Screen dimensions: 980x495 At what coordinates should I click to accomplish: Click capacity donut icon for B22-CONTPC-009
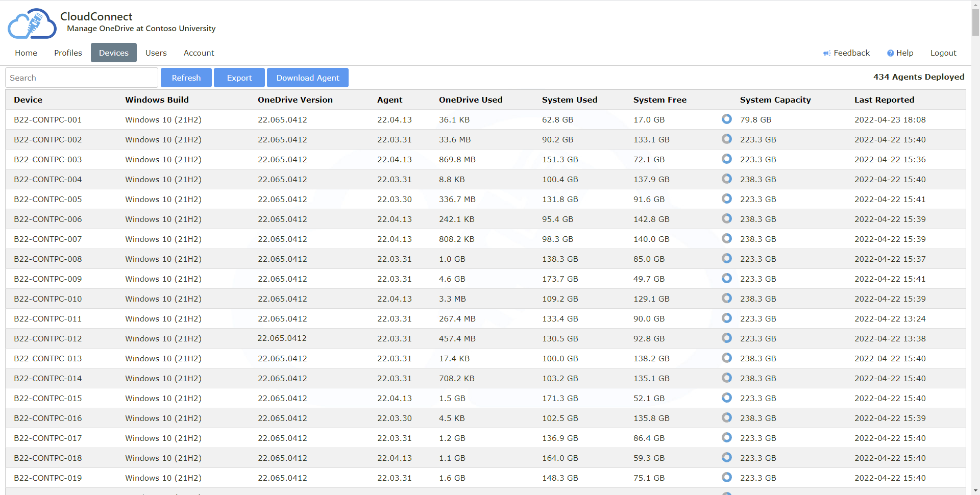pos(727,278)
